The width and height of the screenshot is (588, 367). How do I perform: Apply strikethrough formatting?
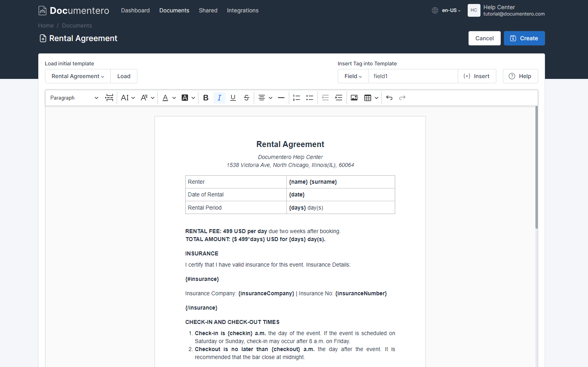tap(247, 97)
